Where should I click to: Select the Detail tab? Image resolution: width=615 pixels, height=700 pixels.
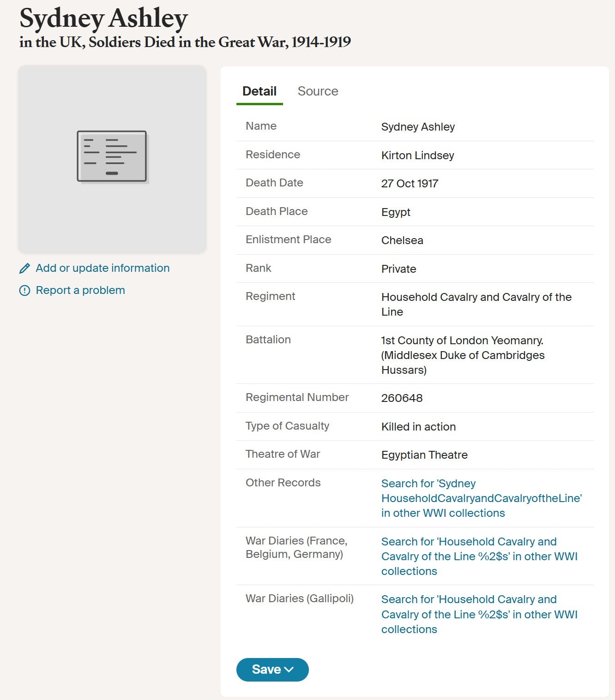pyautogui.click(x=259, y=91)
